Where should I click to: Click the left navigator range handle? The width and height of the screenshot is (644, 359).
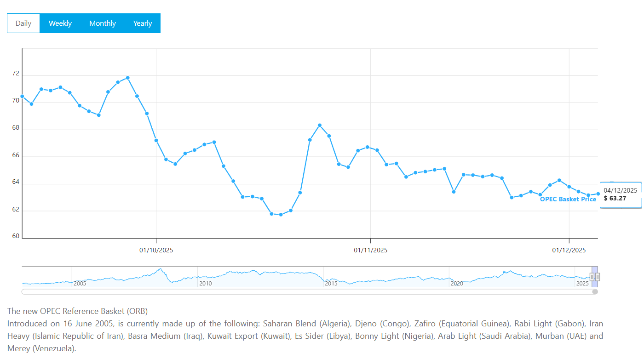click(x=592, y=277)
